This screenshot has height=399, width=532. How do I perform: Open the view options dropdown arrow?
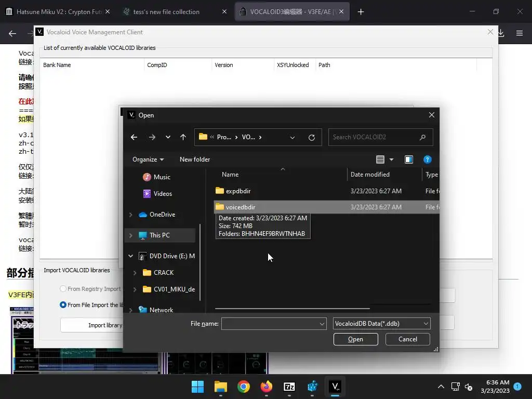pos(391,159)
